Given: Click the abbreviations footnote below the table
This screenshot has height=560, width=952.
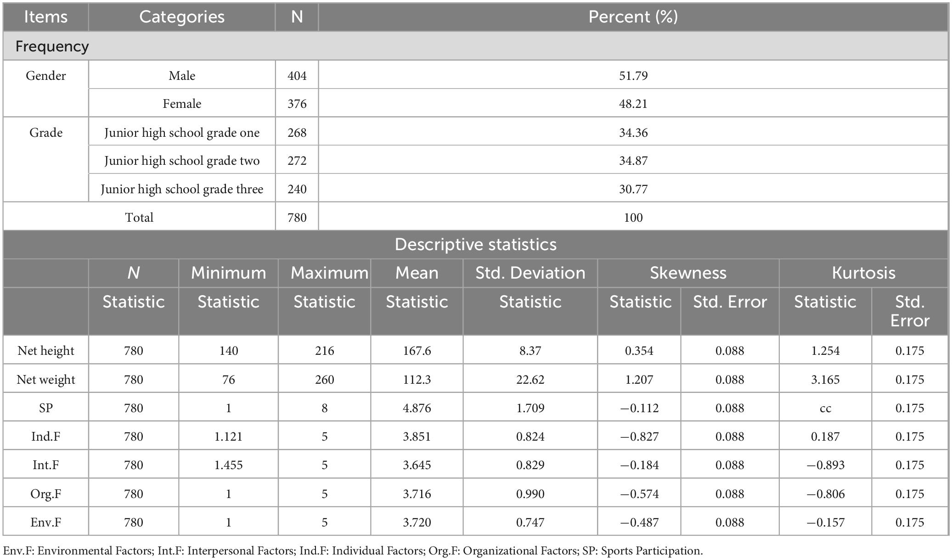Looking at the screenshot, I should coord(353,551).
